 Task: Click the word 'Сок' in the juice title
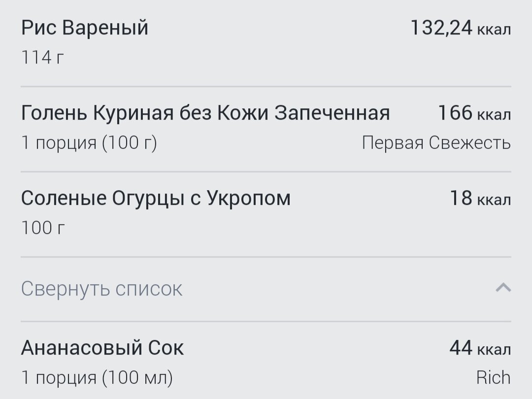point(166,348)
